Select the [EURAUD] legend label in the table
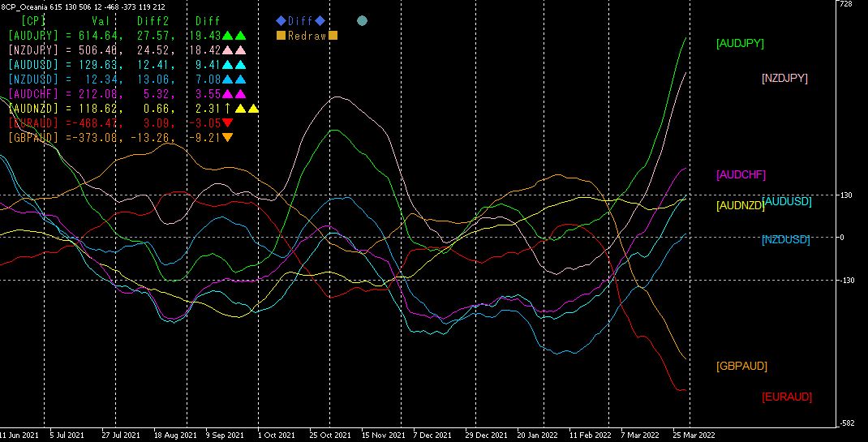 click(x=33, y=122)
